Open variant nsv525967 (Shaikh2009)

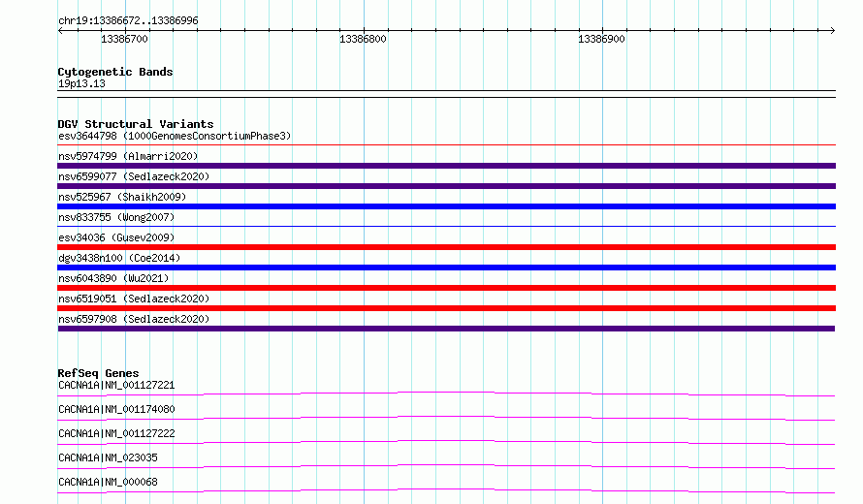coord(122,197)
